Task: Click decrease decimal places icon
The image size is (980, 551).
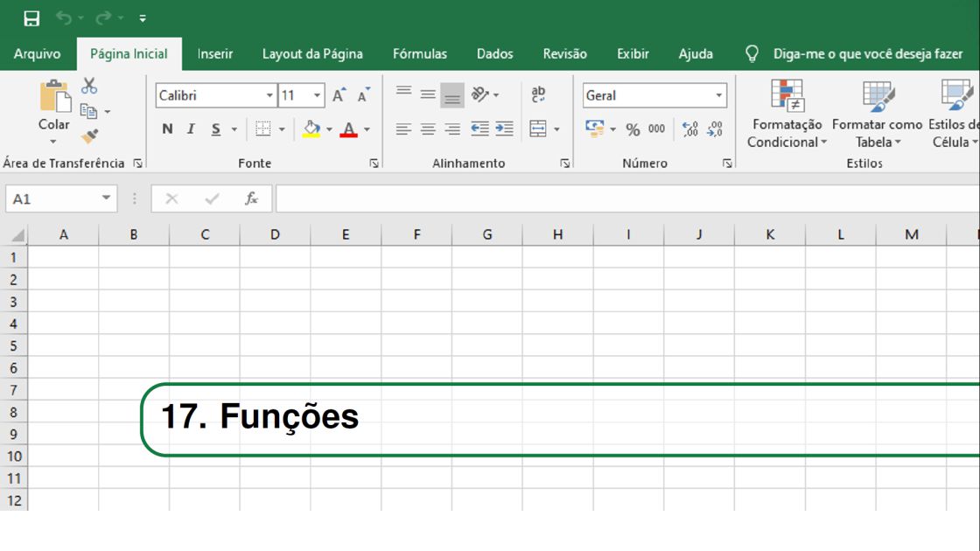Action: [715, 129]
